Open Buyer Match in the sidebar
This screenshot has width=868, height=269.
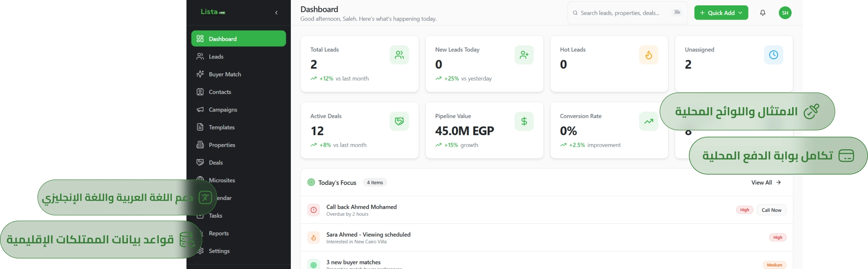225,74
